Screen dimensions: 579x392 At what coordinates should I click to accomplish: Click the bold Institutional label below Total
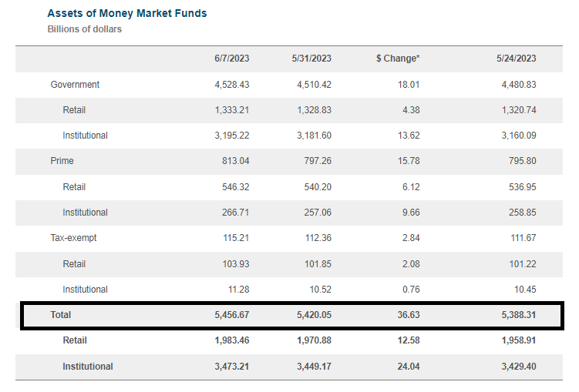point(87,367)
